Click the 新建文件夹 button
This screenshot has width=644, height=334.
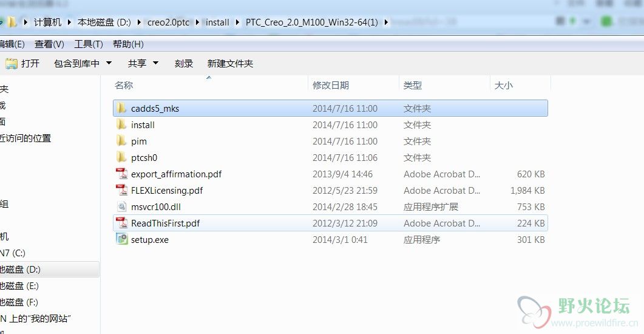(x=230, y=63)
